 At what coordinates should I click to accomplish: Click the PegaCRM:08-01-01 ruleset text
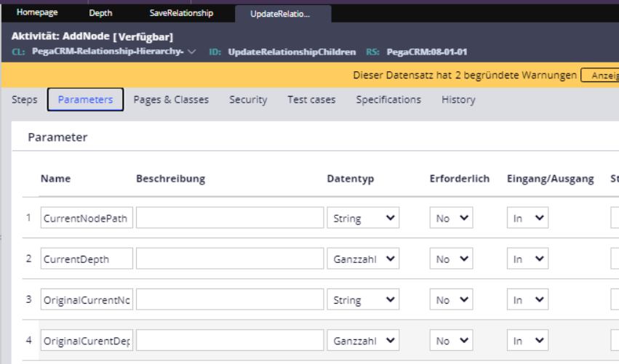427,52
